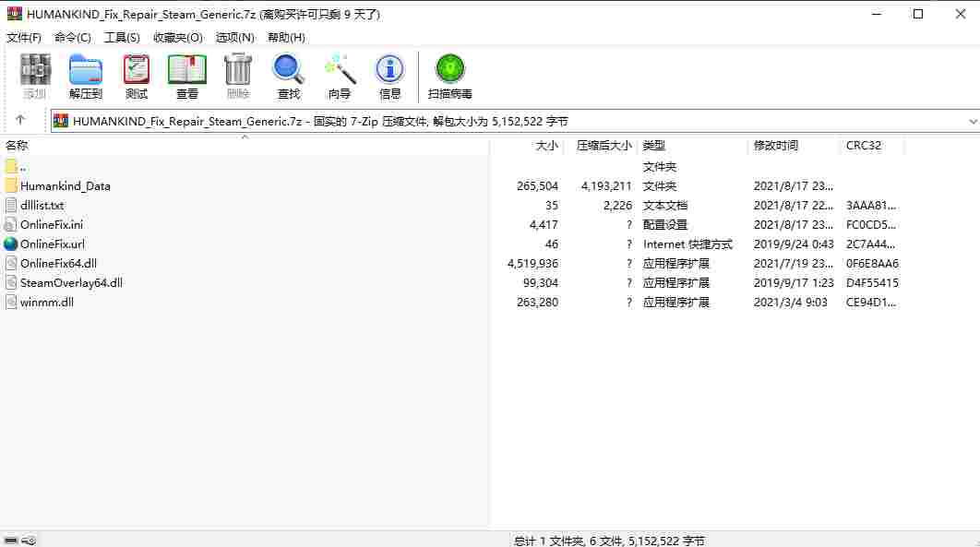Click modified date 2021/3/4 9:03
The width and height of the screenshot is (980, 547).
click(790, 303)
